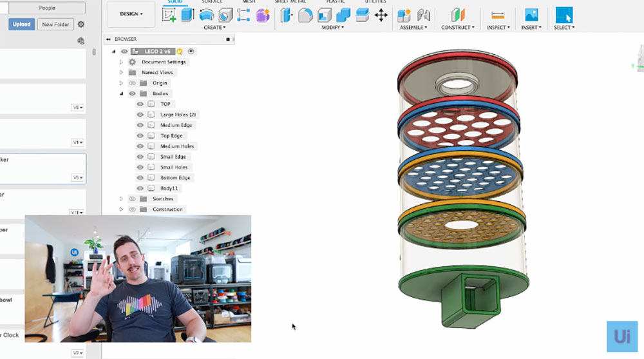This screenshot has height=359, width=644.
Task: Open data panel settings gear
Action: [81, 24]
